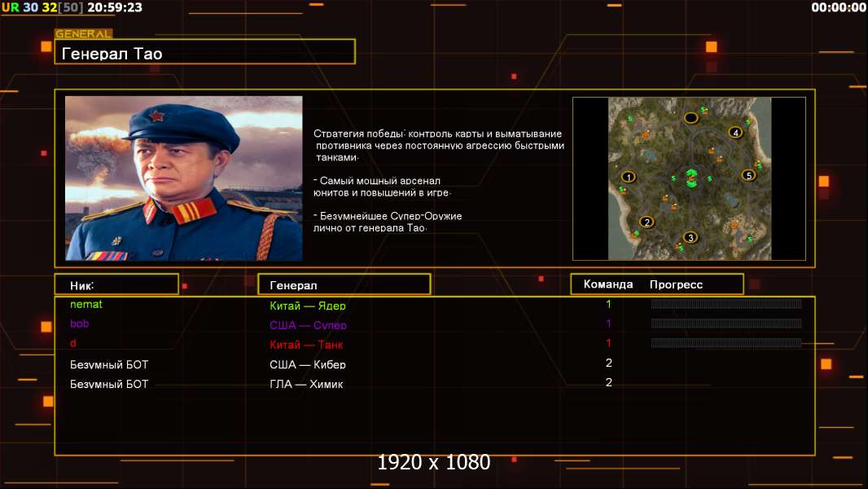
Task: Click the empty unnumbered start marker on minimap
Action: pos(690,117)
